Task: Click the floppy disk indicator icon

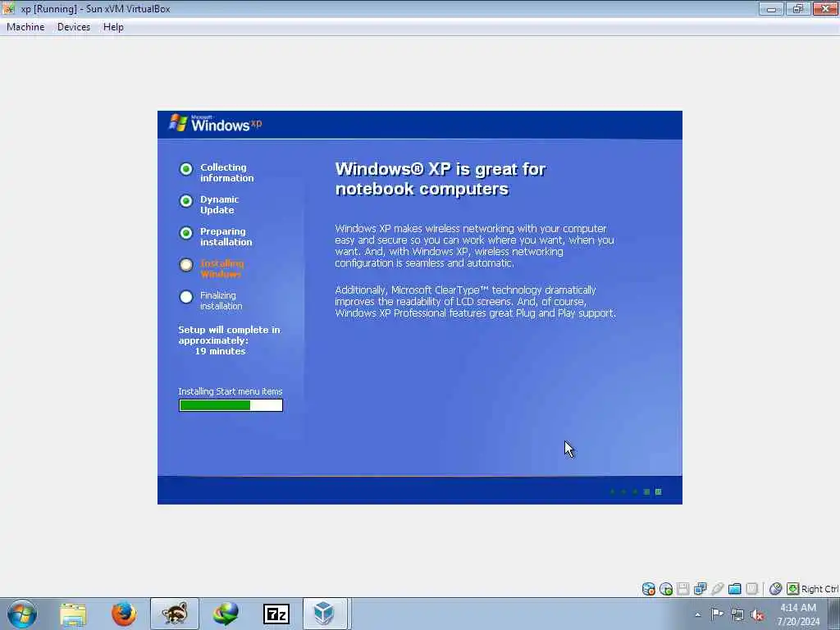Action: 683,589
